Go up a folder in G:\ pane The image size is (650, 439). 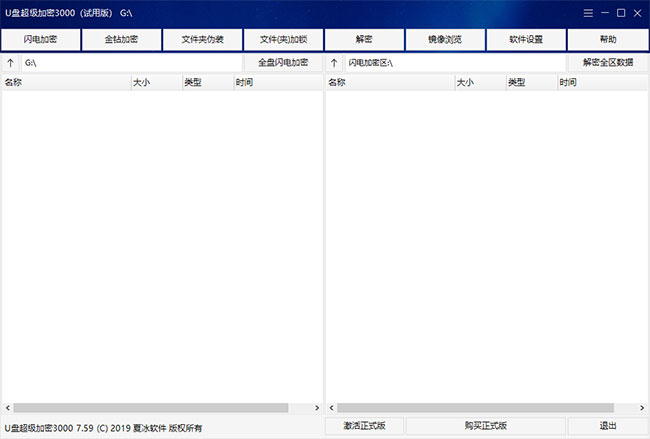[10, 63]
